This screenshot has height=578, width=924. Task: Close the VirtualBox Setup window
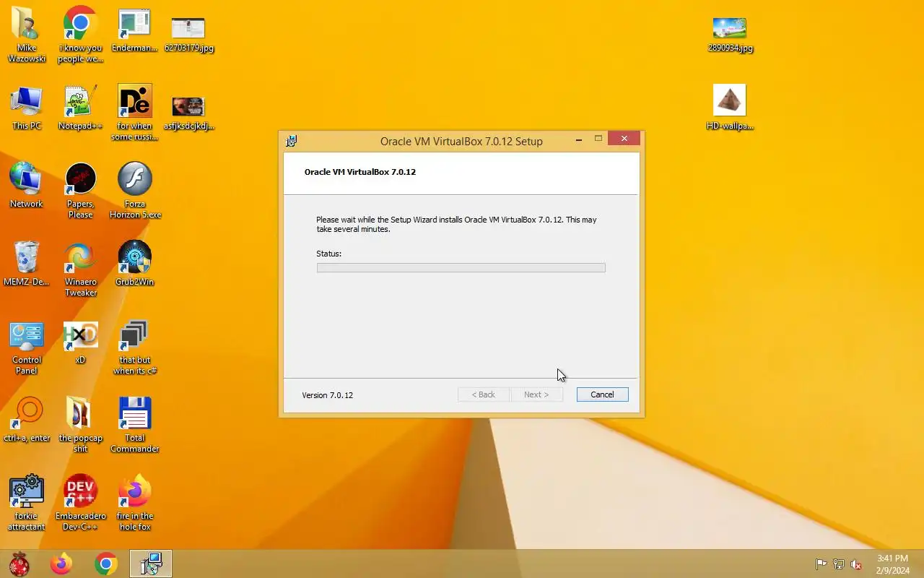624,139
